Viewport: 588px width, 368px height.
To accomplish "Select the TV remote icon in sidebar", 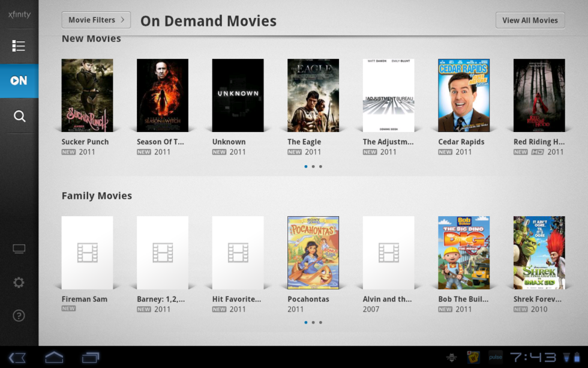I will [19, 248].
